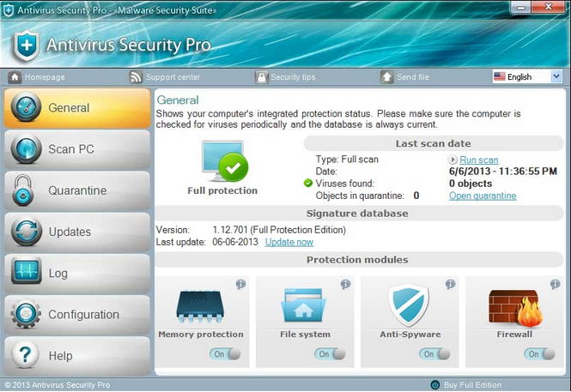The width and height of the screenshot is (571, 392).
Task: Click the Signature database header bar
Action: 359,213
